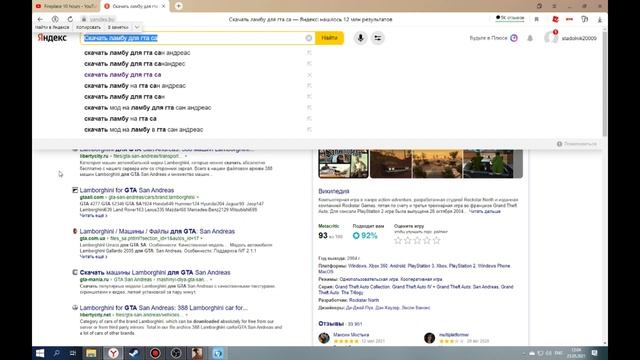Viewport: 640px width, 360px height.
Task: Click the yellow Найти search button
Action: pyautogui.click(x=329, y=38)
